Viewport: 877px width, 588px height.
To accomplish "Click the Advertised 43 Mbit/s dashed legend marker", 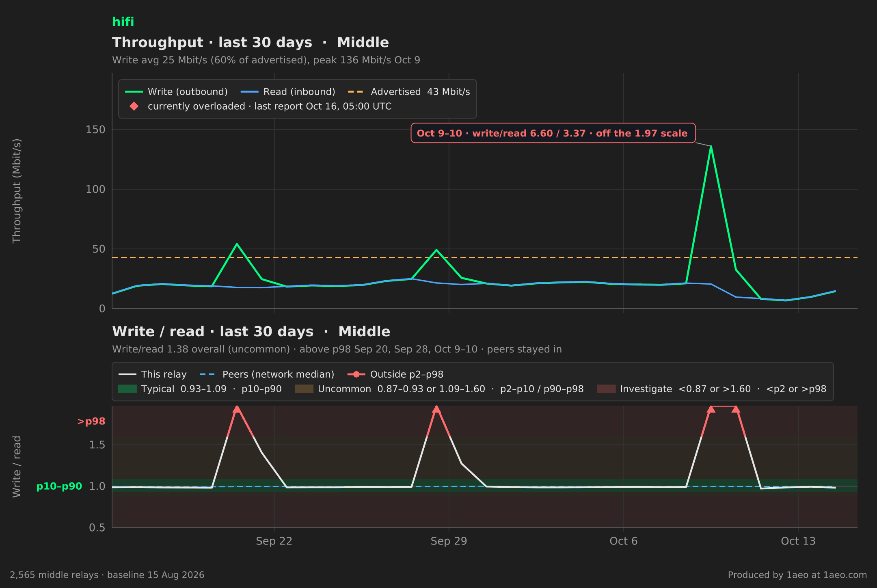I will coord(356,92).
